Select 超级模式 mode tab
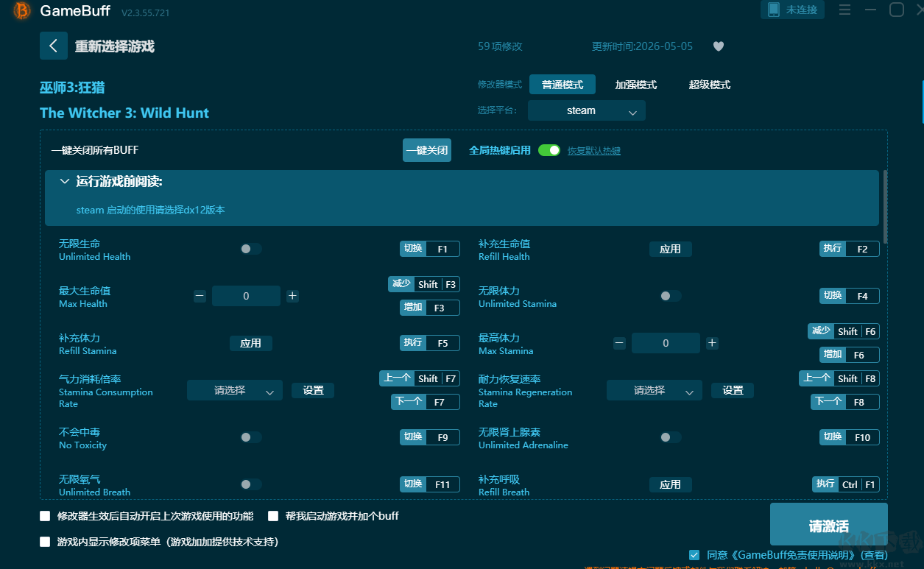This screenshot has width=924, height=569. point(710,85)
